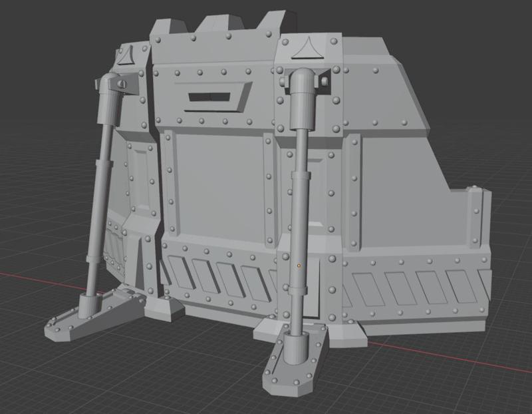
Task: Click the large flat central armor panel
Action: 218,184
